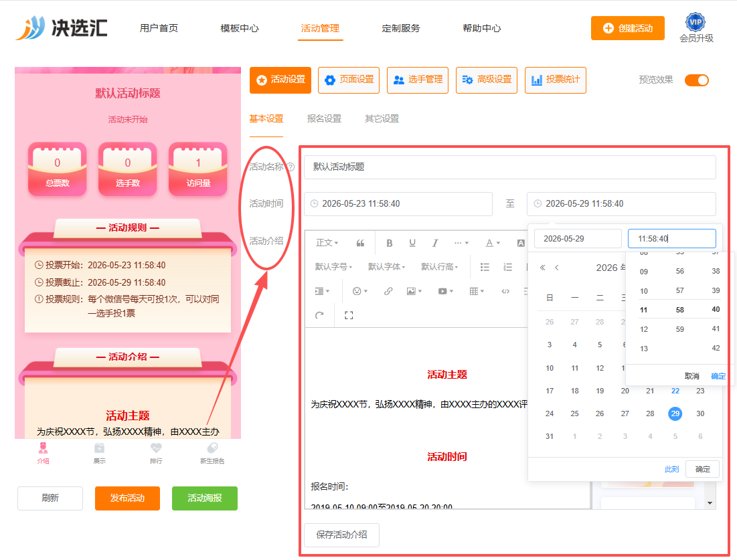
Task: Click help icon beside 活动名称
Action: (x=291, y=167)
